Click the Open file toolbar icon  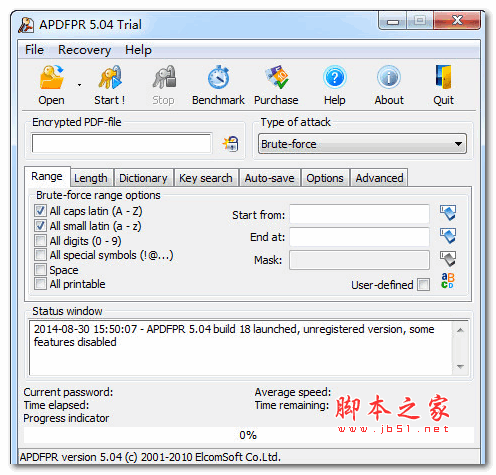point(51,77)
